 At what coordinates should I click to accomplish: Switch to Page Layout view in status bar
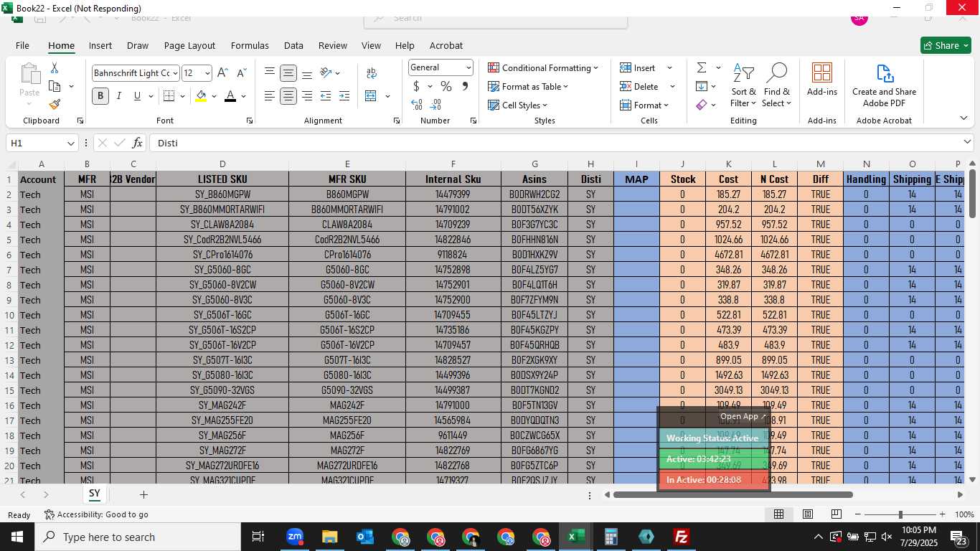coord(808,514)
